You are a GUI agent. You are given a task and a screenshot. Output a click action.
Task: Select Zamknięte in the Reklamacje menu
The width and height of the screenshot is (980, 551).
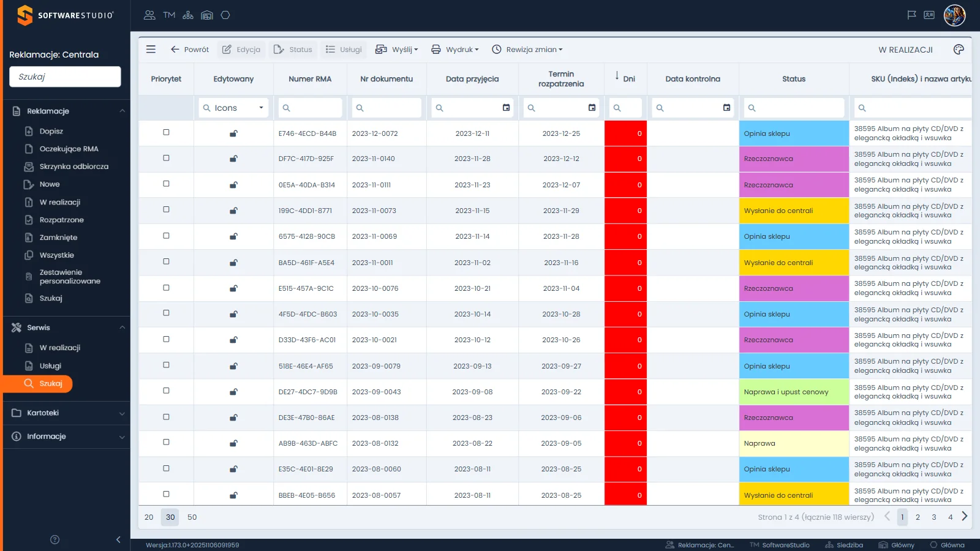pos(58,238)
